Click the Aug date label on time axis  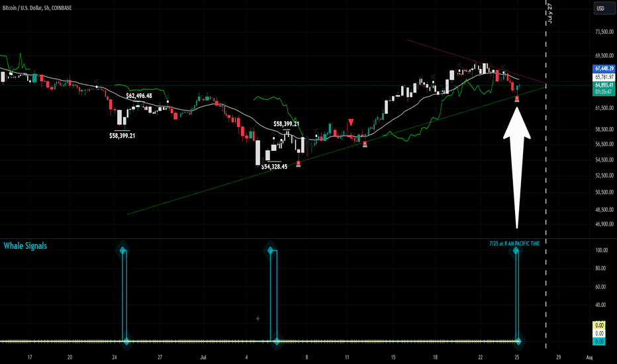[589, 357]
